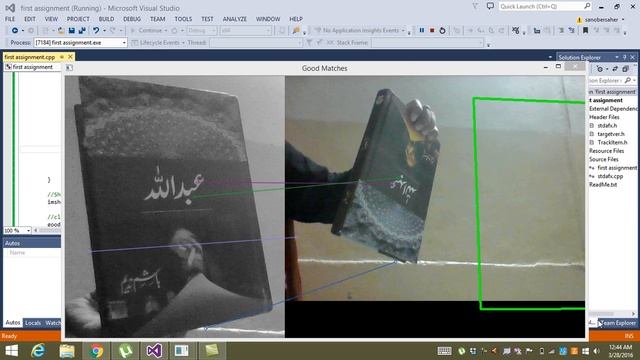Image resolution: width=640 pixels, height=360 pixels.
Task: Select targetver.h in Solution Explorer
Action: tap(611, 134)
